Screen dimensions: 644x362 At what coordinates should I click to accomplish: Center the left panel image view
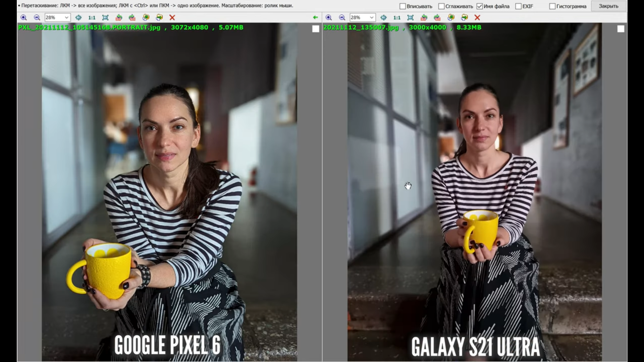[x=78, y=17]
